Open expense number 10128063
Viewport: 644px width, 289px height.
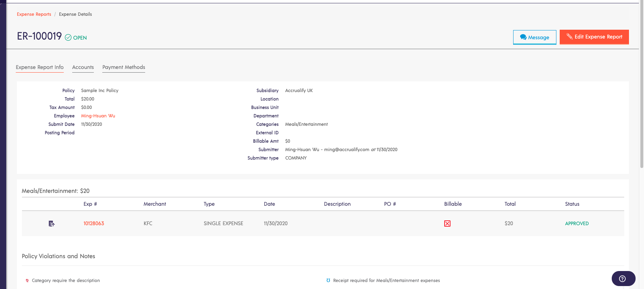click(94, 223)
